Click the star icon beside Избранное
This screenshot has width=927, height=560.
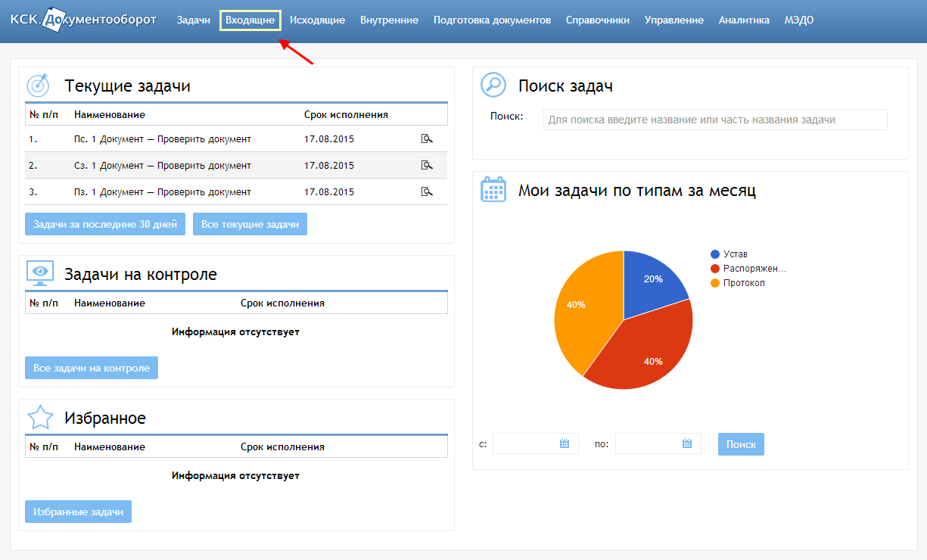pyautogui.click(x=40, y=417)
